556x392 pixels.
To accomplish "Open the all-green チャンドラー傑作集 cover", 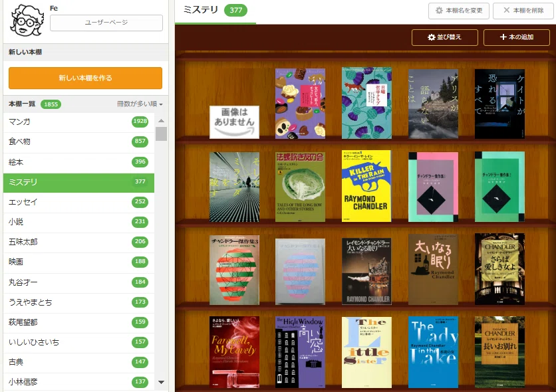I will click(x=499, y=187).
